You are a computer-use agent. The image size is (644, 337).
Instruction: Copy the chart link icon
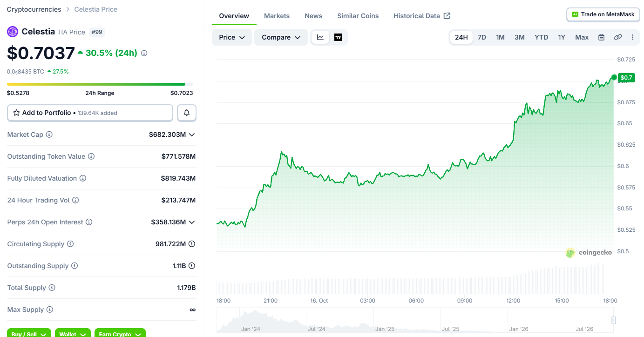pyautogui.click(x=618, y=37)
